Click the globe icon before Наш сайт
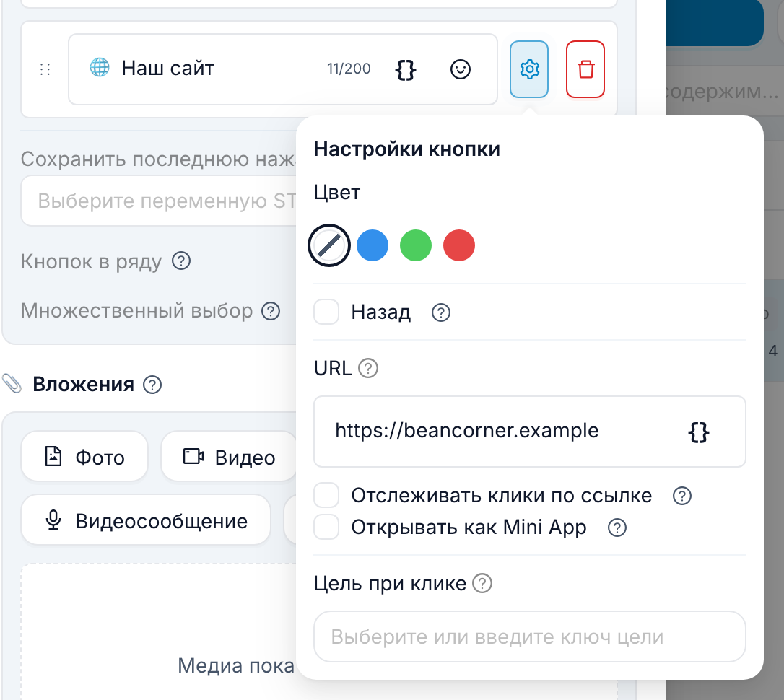 100,67
